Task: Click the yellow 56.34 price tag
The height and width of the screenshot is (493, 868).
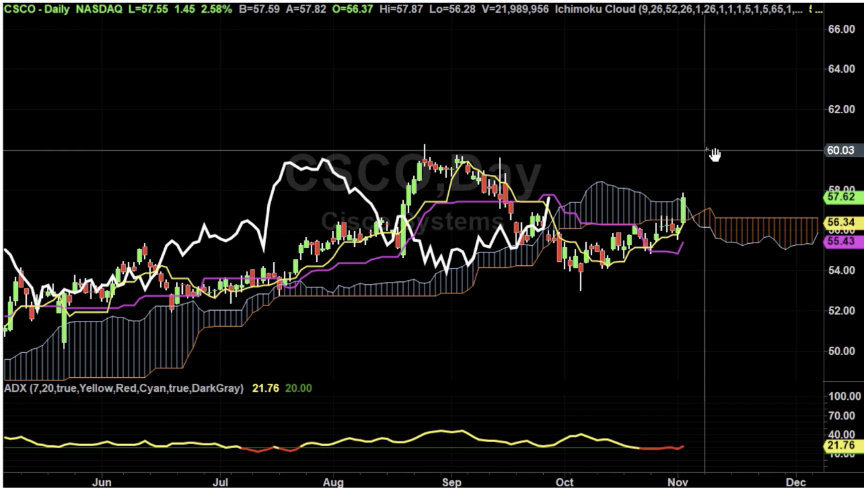Action: (x=842, y=223)
